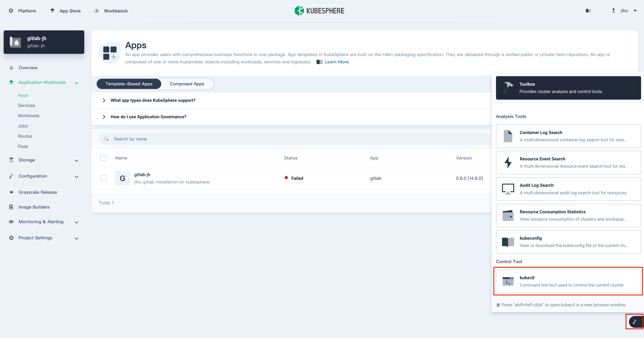Open the gitlab-jh project card icon
Screen dimensions: 644x338
(15, 42)
